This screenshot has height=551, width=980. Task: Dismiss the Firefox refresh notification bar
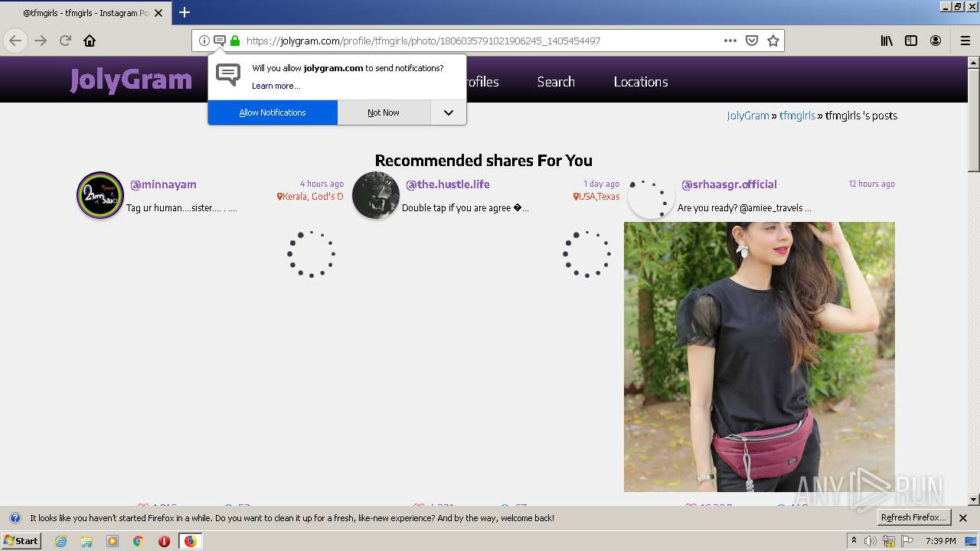963,518
